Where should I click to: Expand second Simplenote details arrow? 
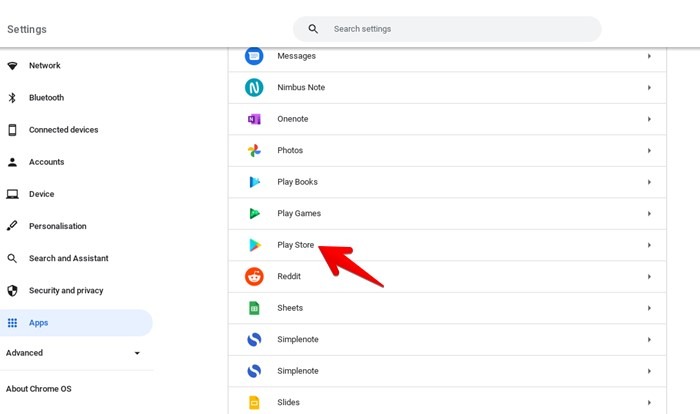[649, 371]
